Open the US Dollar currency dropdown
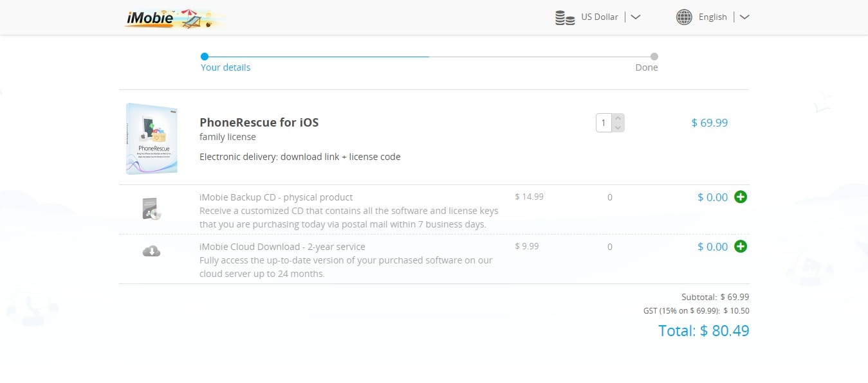The width and height of the screenshot is (868, 383). pyautogui.click(x=599, y=17)
